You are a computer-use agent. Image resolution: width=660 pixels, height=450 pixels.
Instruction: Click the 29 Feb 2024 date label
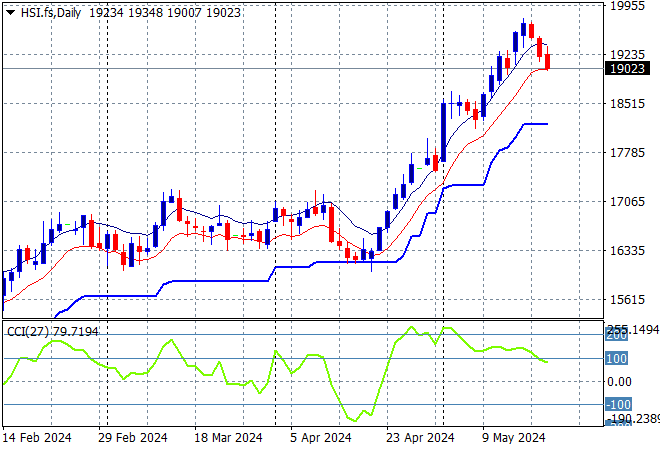pyautogui.click(x=133, y=438)
